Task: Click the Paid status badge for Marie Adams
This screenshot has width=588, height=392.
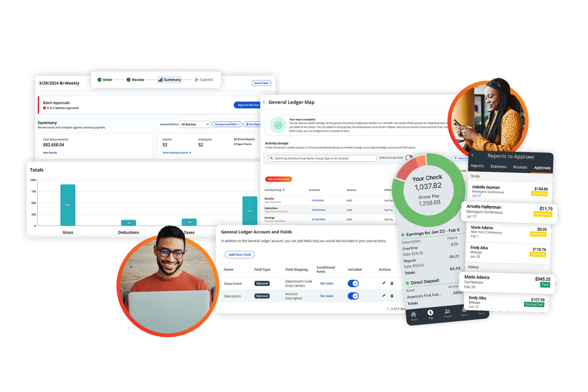Action: tap(545, 285)
